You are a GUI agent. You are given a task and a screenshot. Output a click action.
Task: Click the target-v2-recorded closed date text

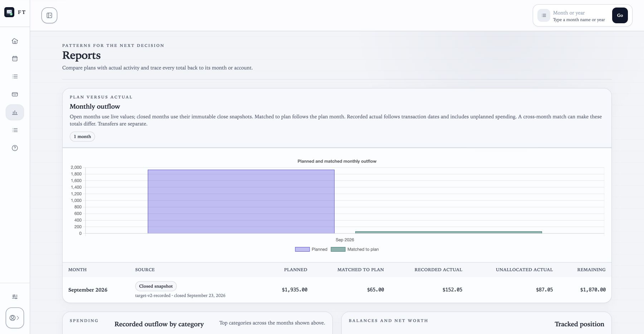tap(180, 296)
